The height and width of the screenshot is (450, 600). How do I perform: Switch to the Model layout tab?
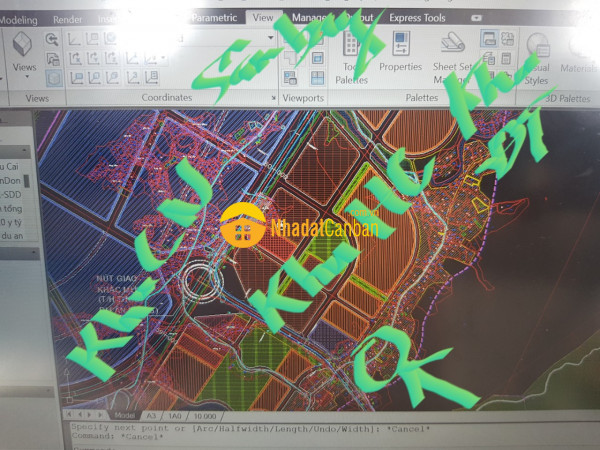(x=126, y=414)
